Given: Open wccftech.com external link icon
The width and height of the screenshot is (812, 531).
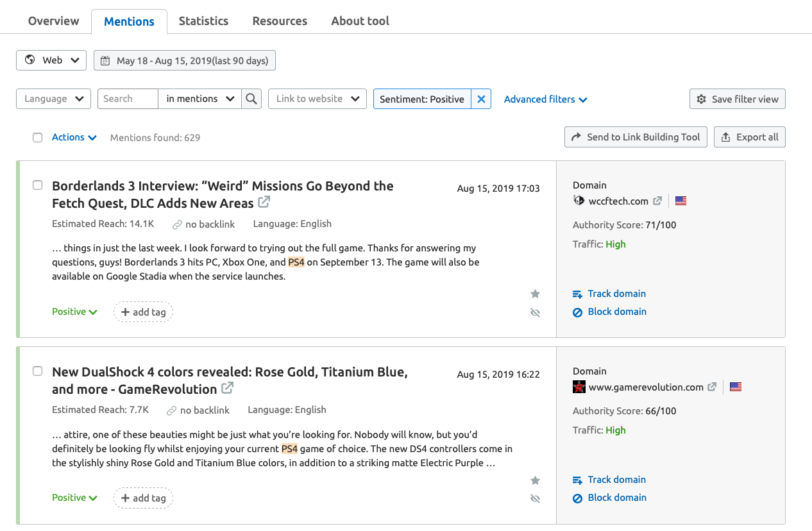Looking at the screenshot, I should tap(657, 201).
